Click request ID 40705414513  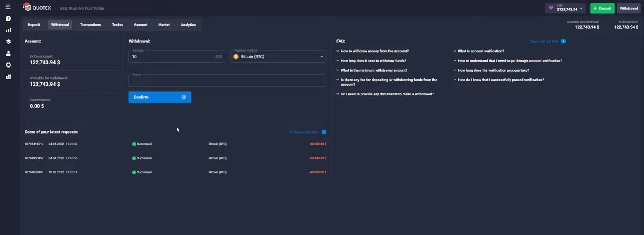coord(34,144)
